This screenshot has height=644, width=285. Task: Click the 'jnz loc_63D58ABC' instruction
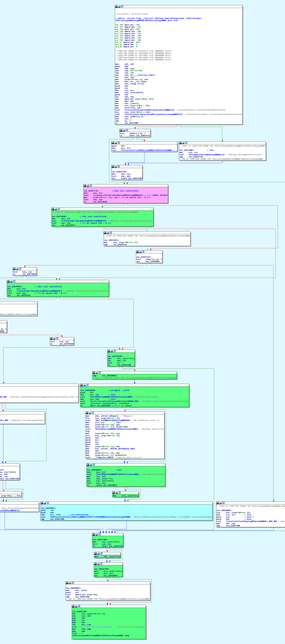coord(148,261)
